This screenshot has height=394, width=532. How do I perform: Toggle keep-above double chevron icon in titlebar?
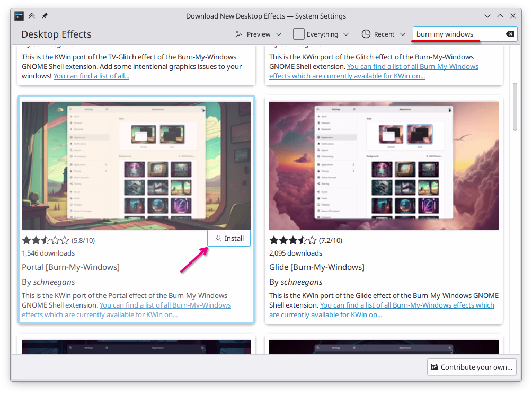tap(32, 15)
